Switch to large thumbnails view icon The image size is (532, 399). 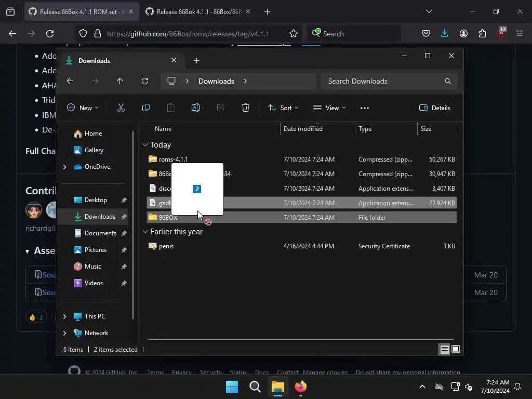(456, 350)
